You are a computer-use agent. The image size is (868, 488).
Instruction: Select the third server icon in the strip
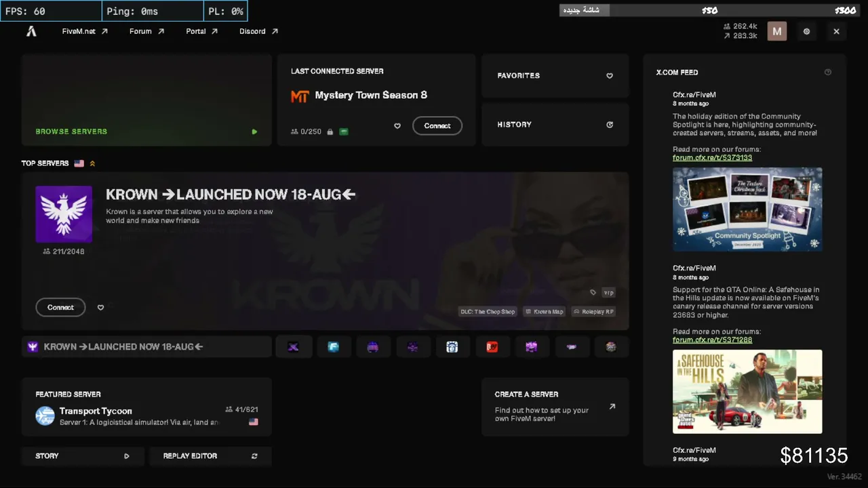[373, 347]
